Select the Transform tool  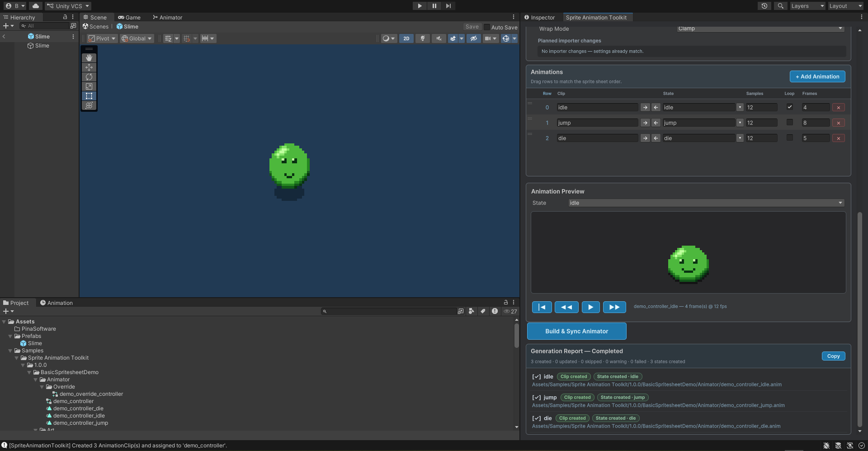89,105
